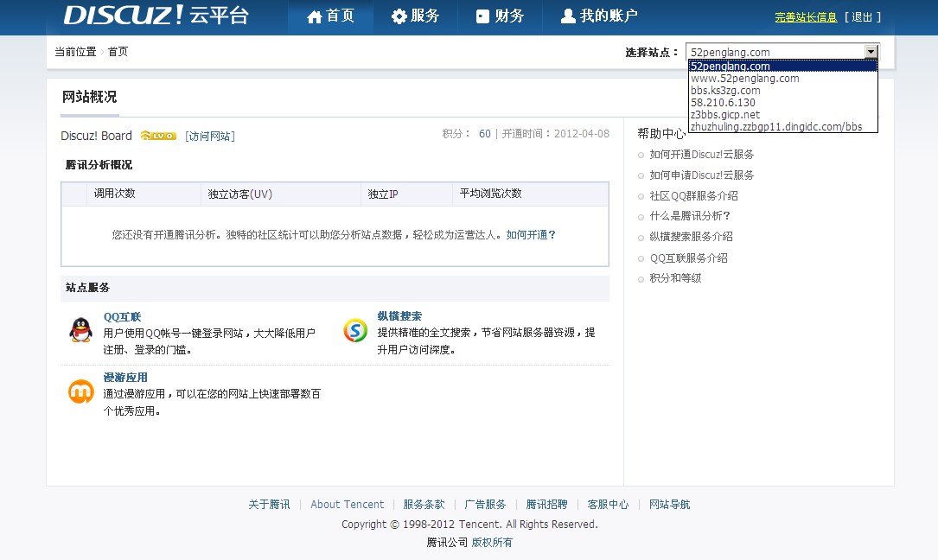Image resolution: width=938 pixels, height=560 pixels.
Task: Click the Discuz! 云平台 logo
Action: [x=156, y=15]
